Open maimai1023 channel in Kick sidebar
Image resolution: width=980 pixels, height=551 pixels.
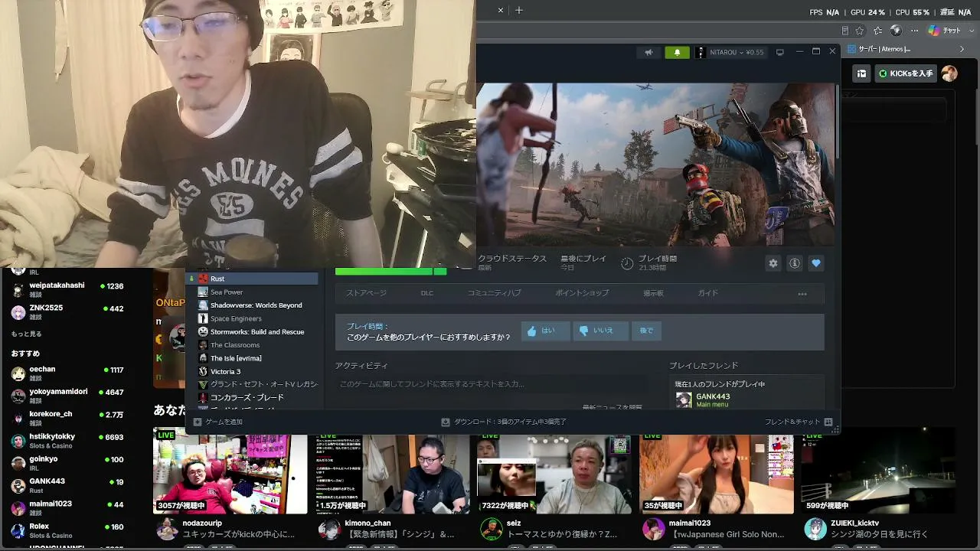click(x=67, y=508)
